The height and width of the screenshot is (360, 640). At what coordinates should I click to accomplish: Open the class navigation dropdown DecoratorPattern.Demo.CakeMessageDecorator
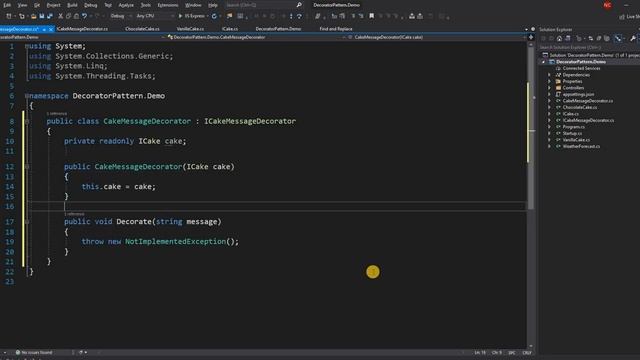point(256,37)
